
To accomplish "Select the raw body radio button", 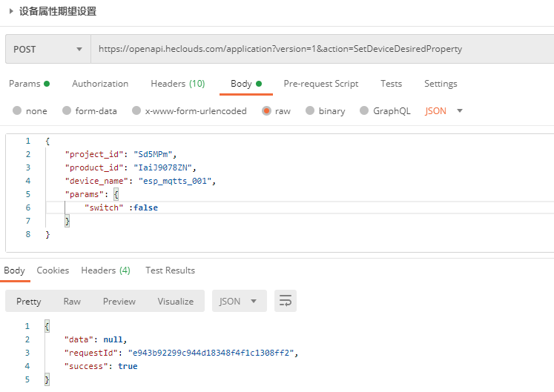I will pos(266,111).
